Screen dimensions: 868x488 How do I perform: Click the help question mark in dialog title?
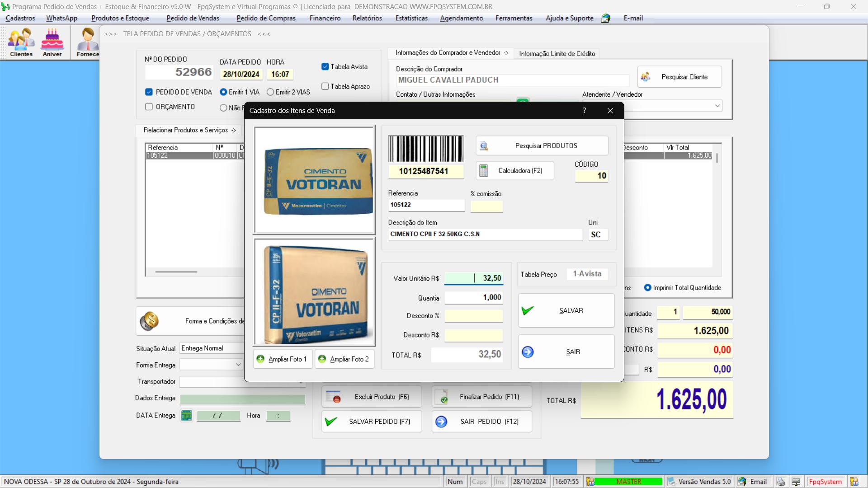585,111
